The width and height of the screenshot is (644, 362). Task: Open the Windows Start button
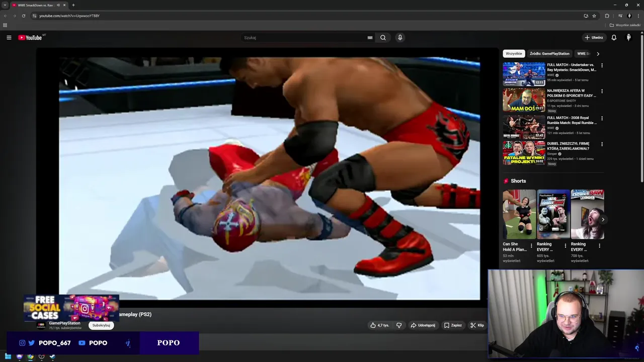tap(8, 356)
